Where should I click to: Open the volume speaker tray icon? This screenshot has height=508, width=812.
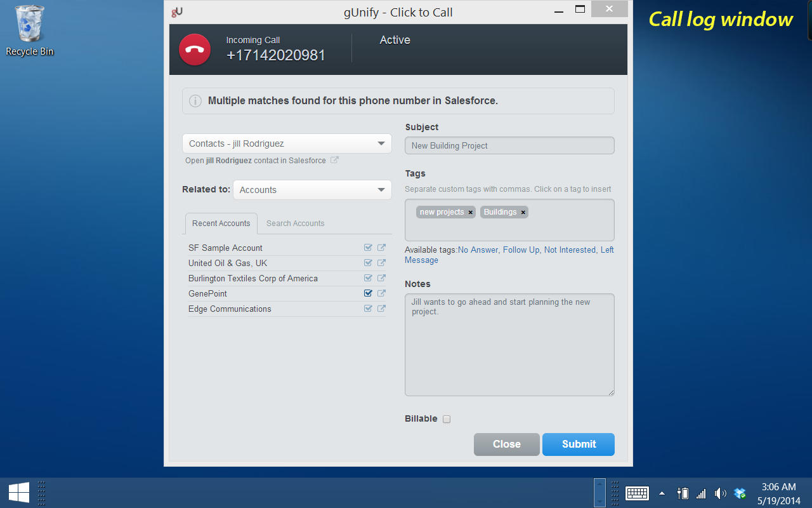[x=720, y=493]
